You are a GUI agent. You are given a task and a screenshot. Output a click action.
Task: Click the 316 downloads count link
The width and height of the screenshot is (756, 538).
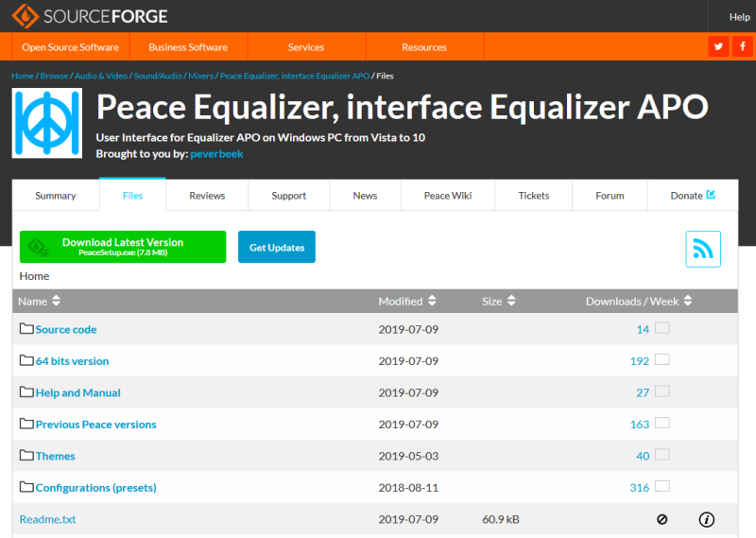pos(640,487)
